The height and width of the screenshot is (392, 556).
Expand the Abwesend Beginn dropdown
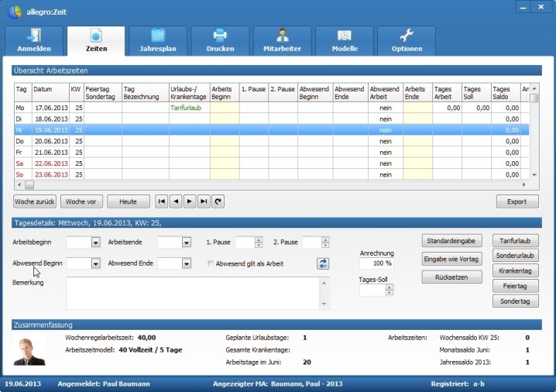(95, 263)
